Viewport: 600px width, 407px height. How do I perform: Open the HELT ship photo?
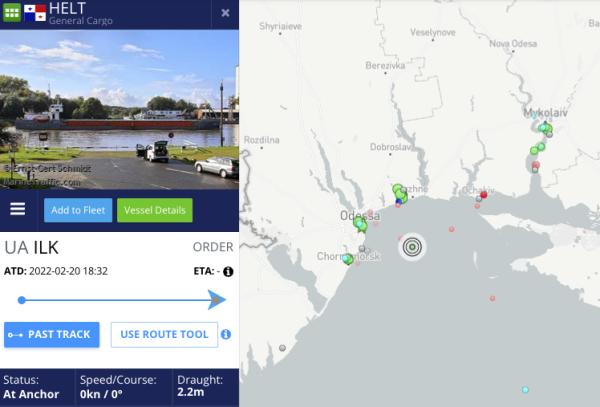click(119, 109)
